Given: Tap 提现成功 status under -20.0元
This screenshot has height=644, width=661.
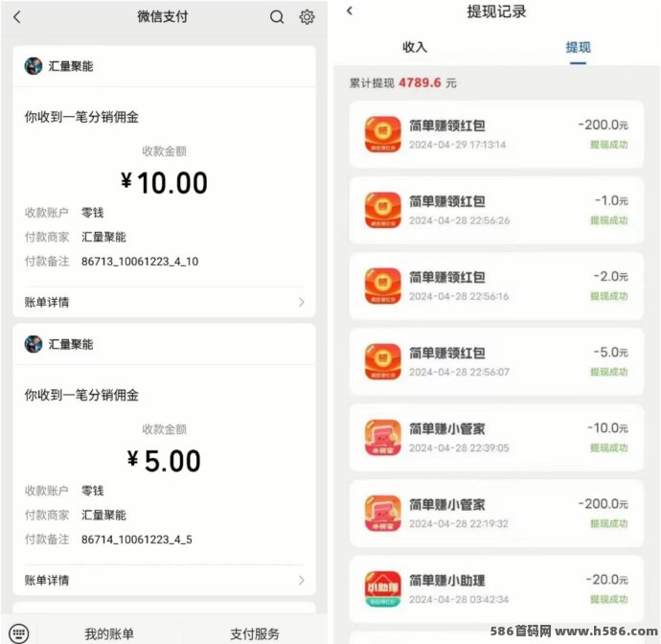Looking at the screenshot, I should (609, 599).
